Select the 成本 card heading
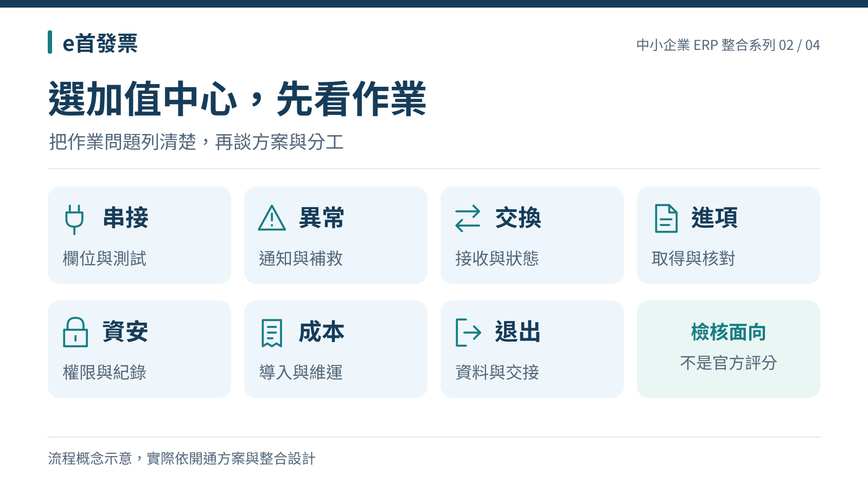The image size is (868, 488). pyautogui.click(x=322, y=332)
